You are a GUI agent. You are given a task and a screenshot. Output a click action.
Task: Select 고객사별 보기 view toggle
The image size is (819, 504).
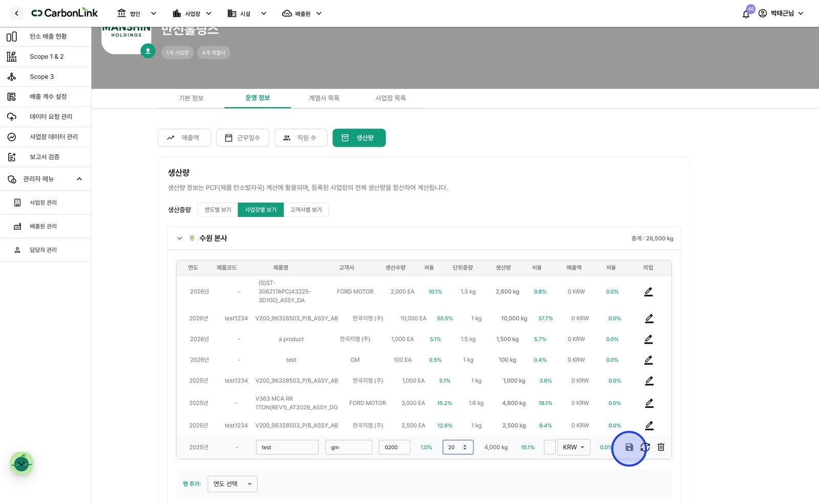point(306,210)
